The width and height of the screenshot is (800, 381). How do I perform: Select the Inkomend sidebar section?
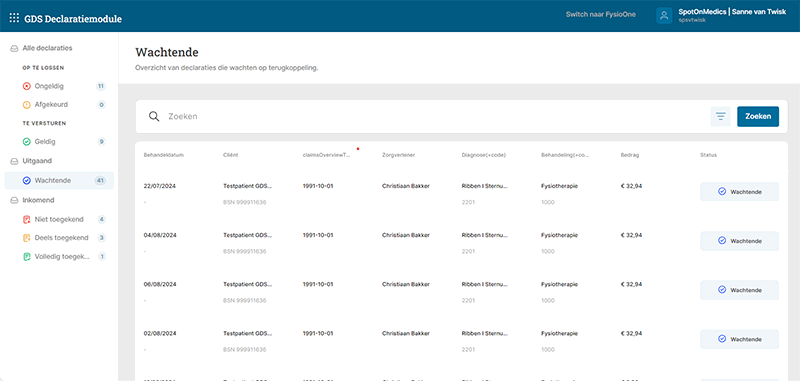(x=59, y=200)
